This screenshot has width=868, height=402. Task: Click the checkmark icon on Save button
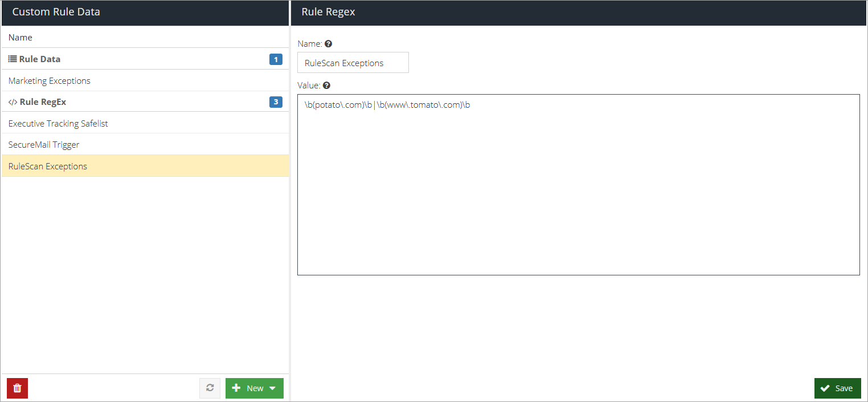click(x=825, y=388)
